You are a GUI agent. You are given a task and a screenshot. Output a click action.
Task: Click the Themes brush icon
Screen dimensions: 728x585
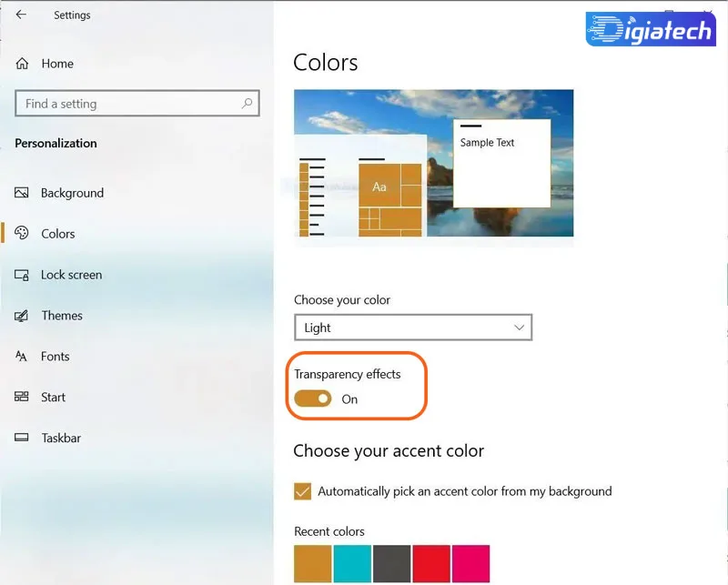click(x=21, y=316)
